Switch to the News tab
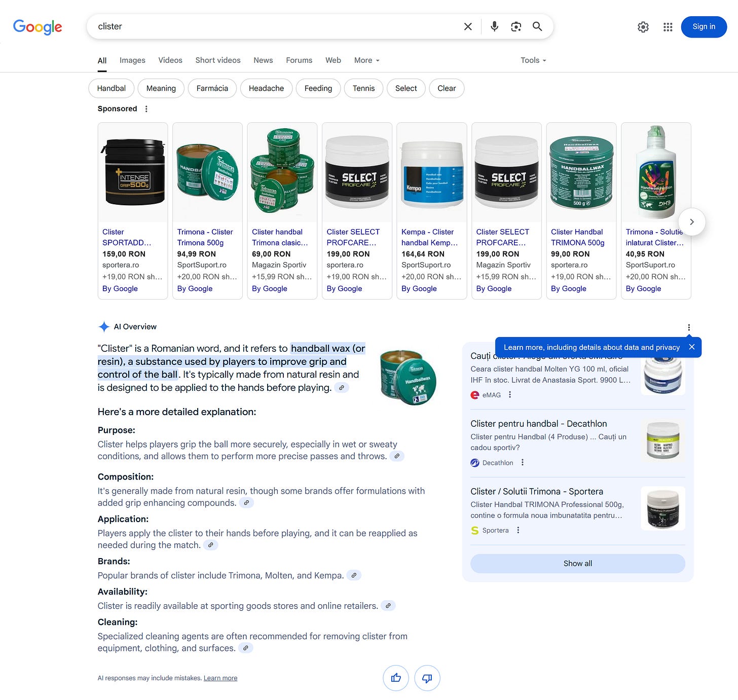This screenshot has width=738, height=700. (x=263, y=60)
